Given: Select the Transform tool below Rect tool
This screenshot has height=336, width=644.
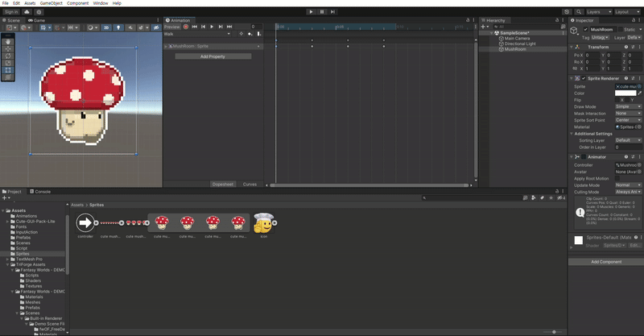Looking at the screenshot, I should click(8, 77).
